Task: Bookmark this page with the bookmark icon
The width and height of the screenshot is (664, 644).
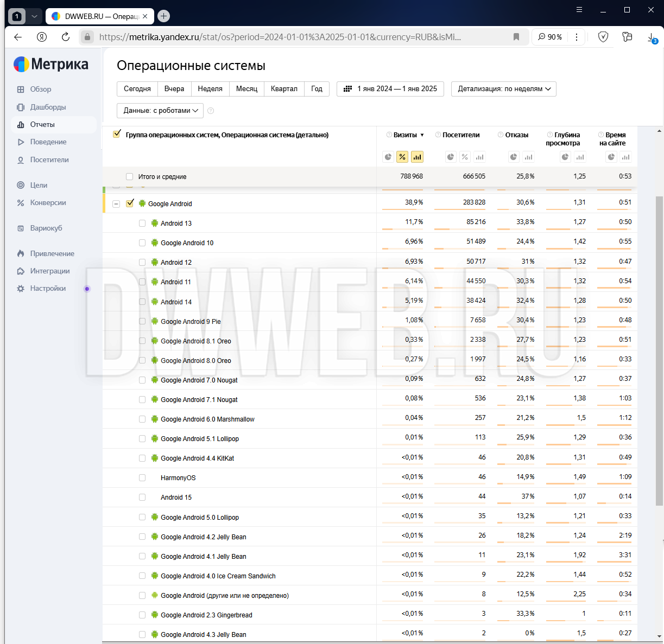Action: [x=516, y=37]
